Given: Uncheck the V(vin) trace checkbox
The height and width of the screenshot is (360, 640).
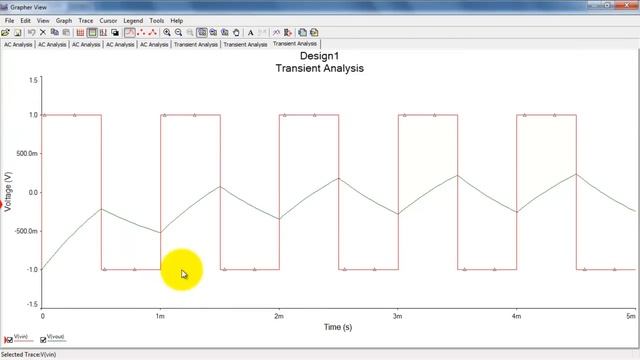Looking at the screenshot, I should [9, 340].
